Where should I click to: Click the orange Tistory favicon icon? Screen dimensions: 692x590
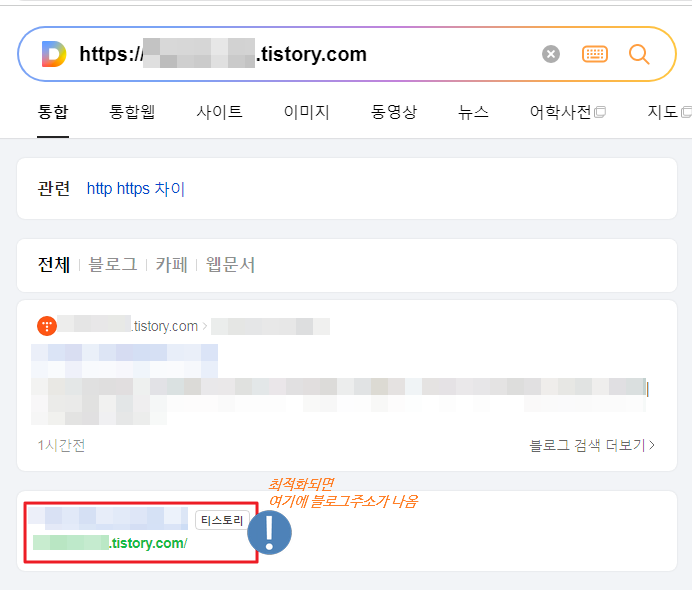pyautogui.click(x=47, y=326)
